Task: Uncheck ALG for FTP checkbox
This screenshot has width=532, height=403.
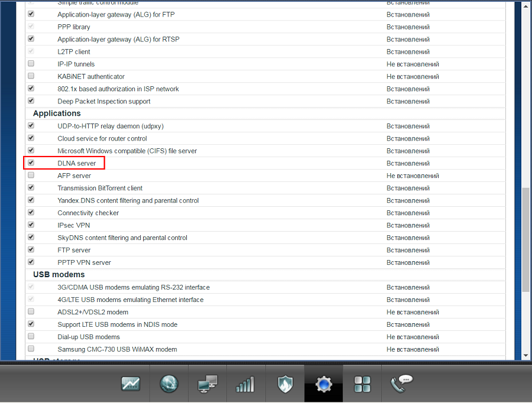Action: pos(31,14)
